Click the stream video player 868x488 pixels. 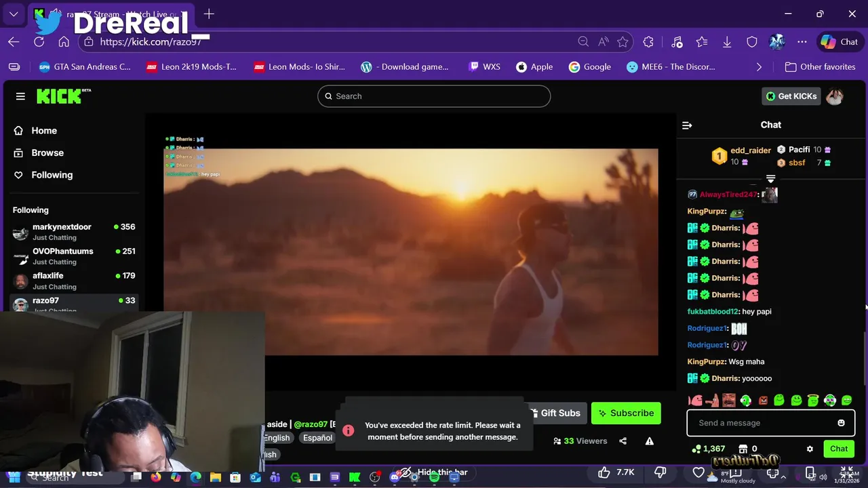[x=411, y=252]
